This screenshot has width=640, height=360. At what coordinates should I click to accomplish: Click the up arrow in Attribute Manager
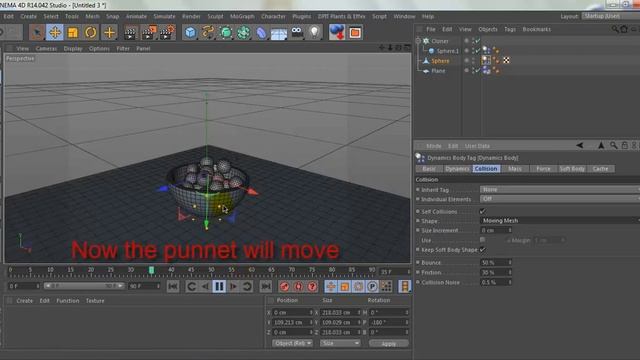coord(601,145)
